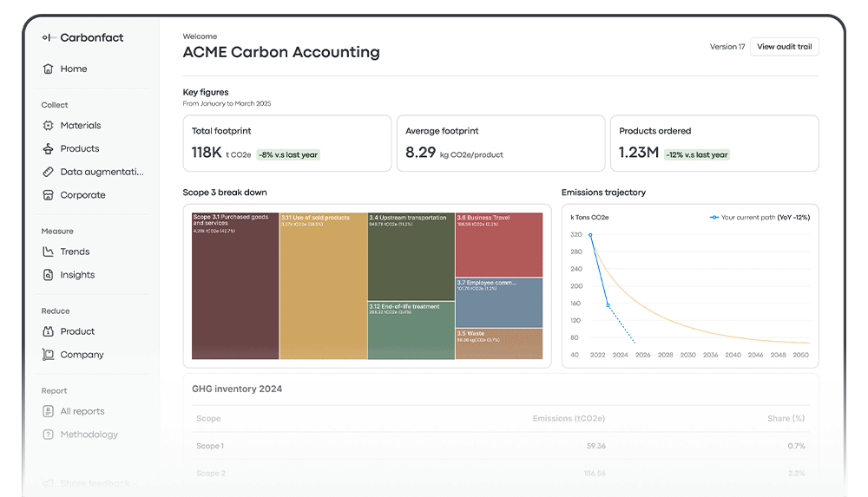Click the top data point of the blue trajectory line
868x497 pixels.
coord(590,235)
